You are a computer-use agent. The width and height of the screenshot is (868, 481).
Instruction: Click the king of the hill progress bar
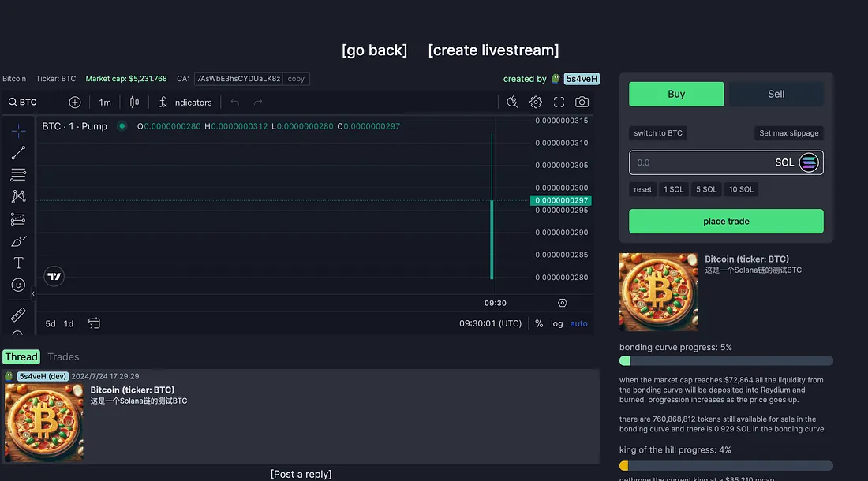point(726,465)
